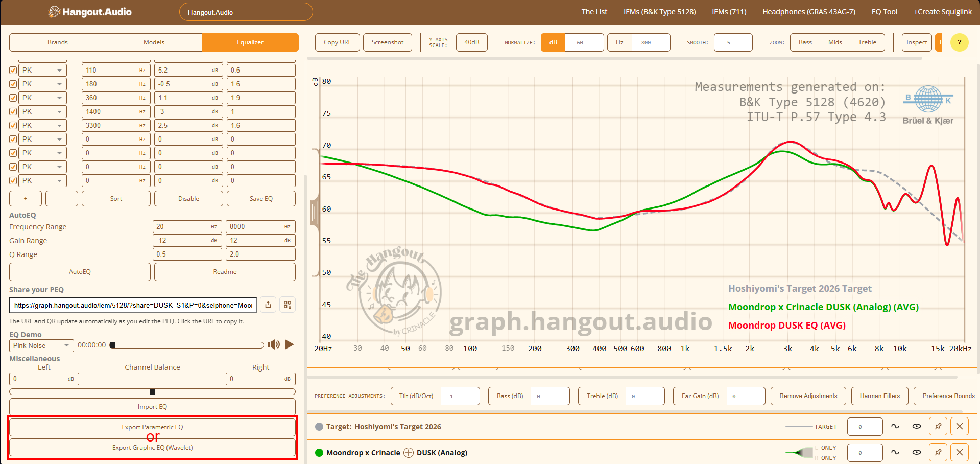Uncheck the 110 Hz filter checkbox
Image resolution: width=980 pixels, height=464 pixels.
coord(13,71)
